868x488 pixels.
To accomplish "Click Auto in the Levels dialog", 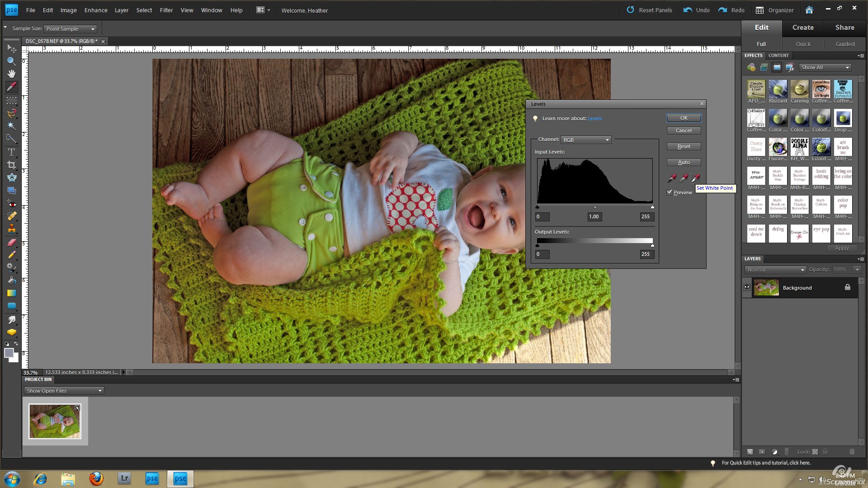I will [684, 162].
